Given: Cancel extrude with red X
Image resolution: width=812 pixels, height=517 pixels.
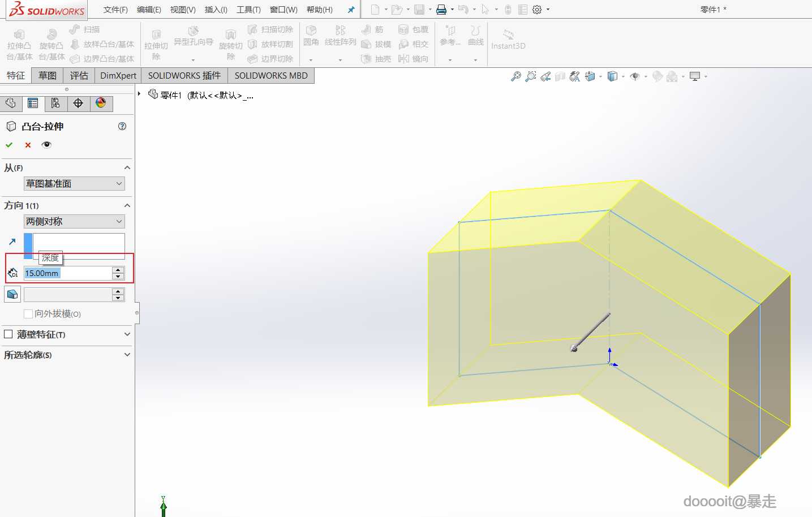Looking at the screenshot, I should pos(28,145).
